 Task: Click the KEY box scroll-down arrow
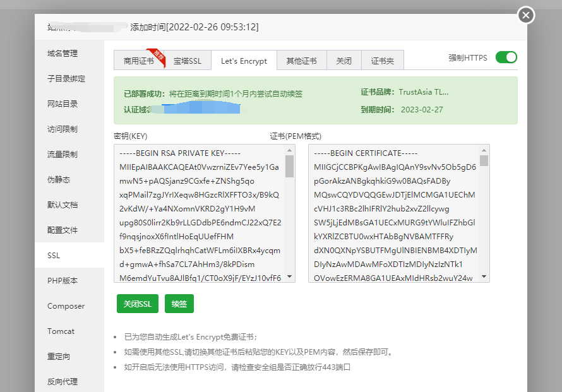point(290,276)
